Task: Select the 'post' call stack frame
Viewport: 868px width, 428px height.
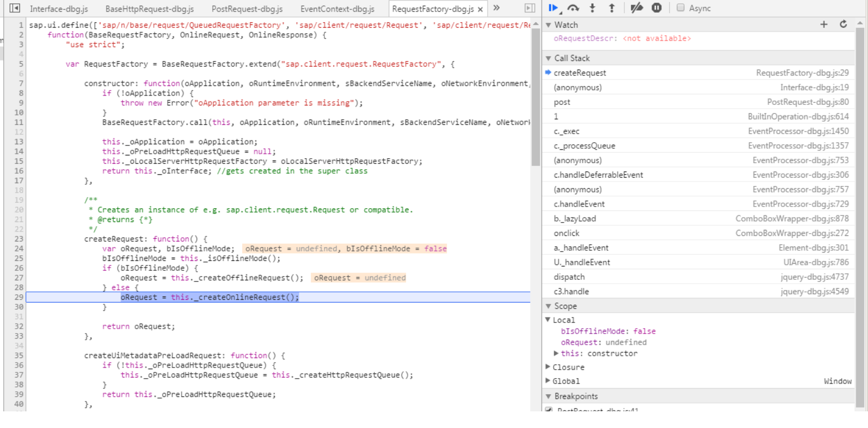Action: 698,102
